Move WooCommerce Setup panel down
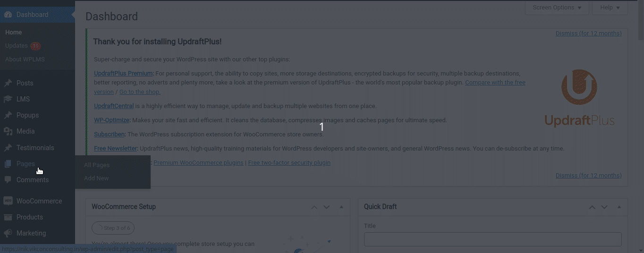Viewport: 644px width, 253px height. pos(327,207)
